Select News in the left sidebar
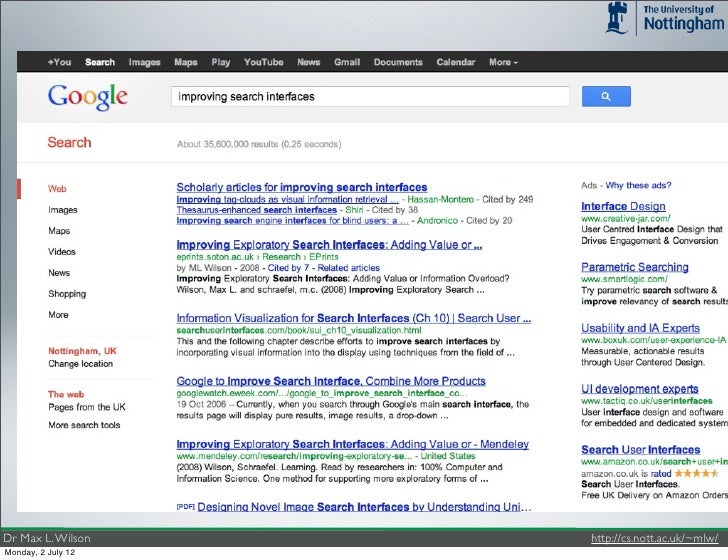Screen dimensions: 728x560 [59, 273]
